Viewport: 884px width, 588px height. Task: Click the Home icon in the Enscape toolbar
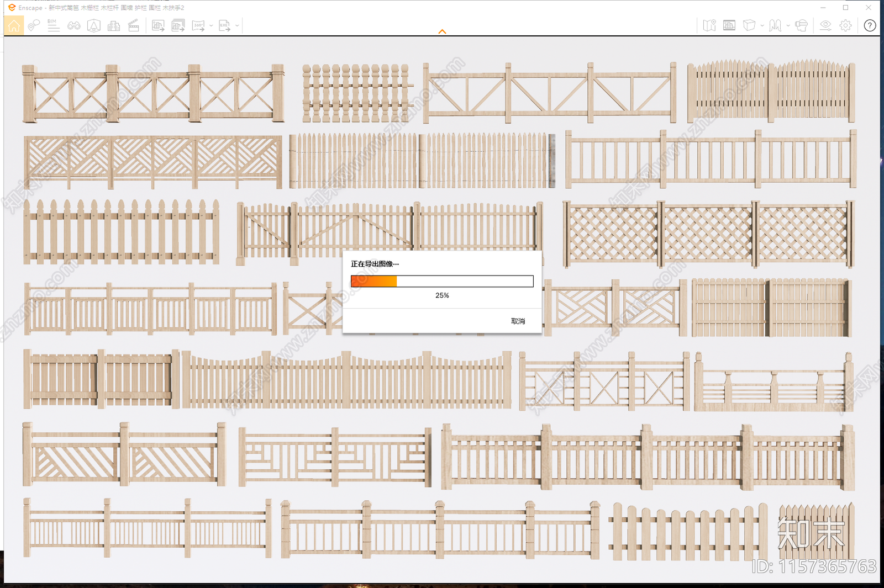click(x=14, y=25)
